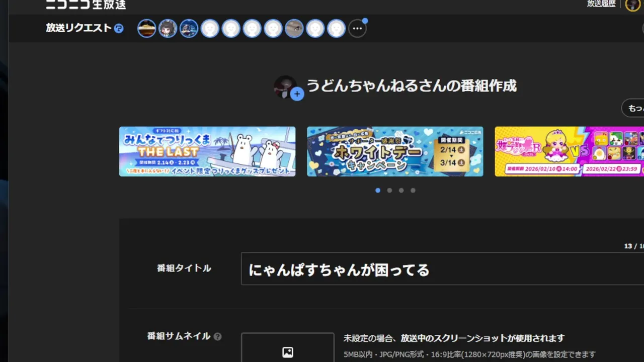The width and height of the screenshot is (644, 362).
Task: Click the cut-off もっ… pill button
Action: point(633,108)
